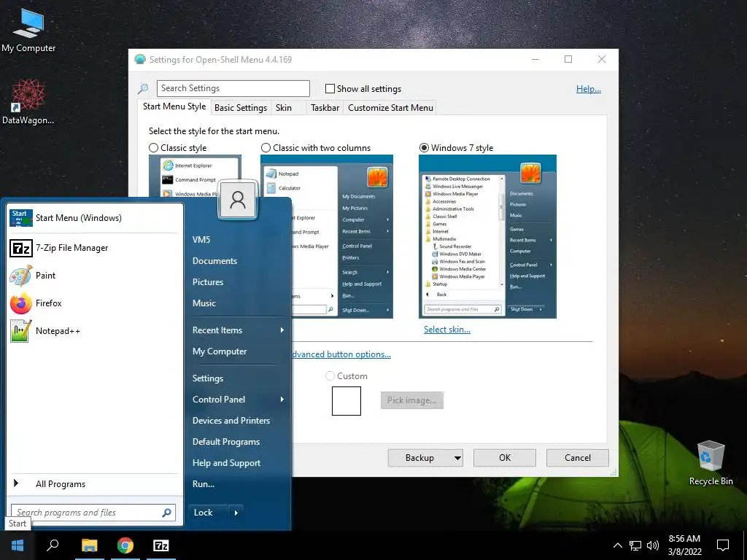This screenshot has width=747, height=560.
Task: Click the search magnifier in start menu box
Action: [166, 513]
